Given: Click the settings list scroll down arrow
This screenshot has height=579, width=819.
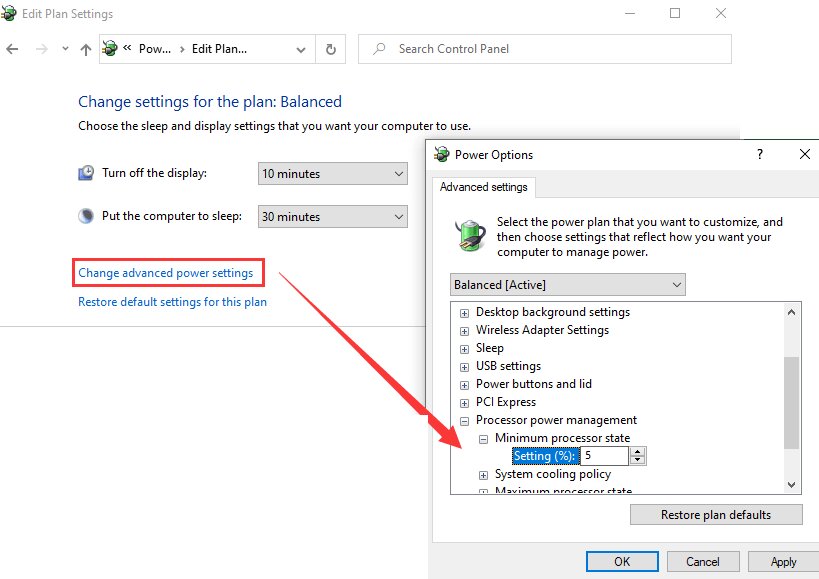Looking at the screenshot, I should tap(791, 485).
